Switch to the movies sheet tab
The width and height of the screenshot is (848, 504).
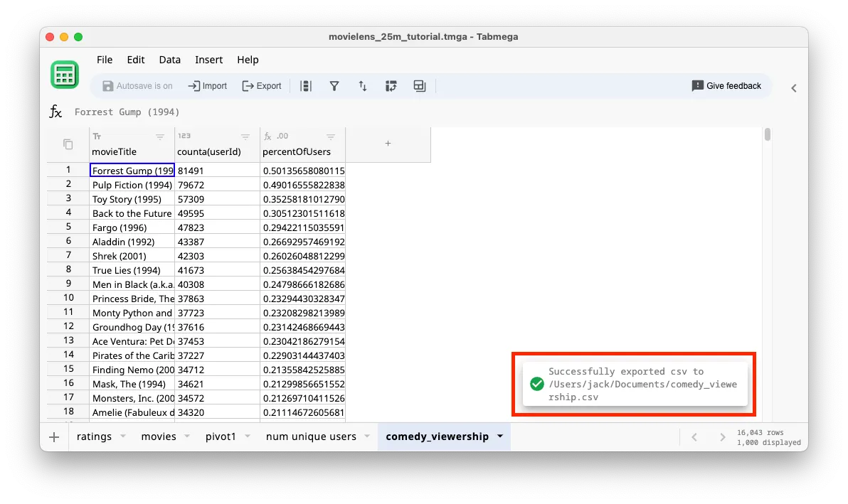click(x=159, y=436)
